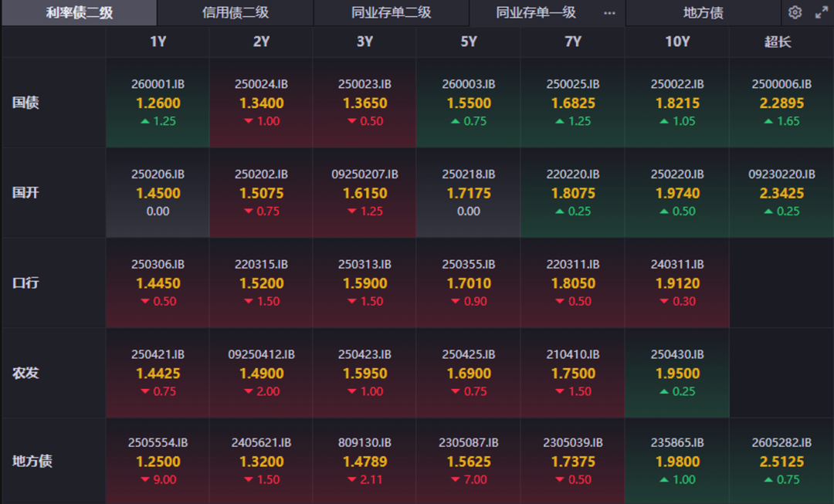The width and height of the screenshot is (834, 504).
Task: Open bond 240311.IB cell
Action: 677,282
